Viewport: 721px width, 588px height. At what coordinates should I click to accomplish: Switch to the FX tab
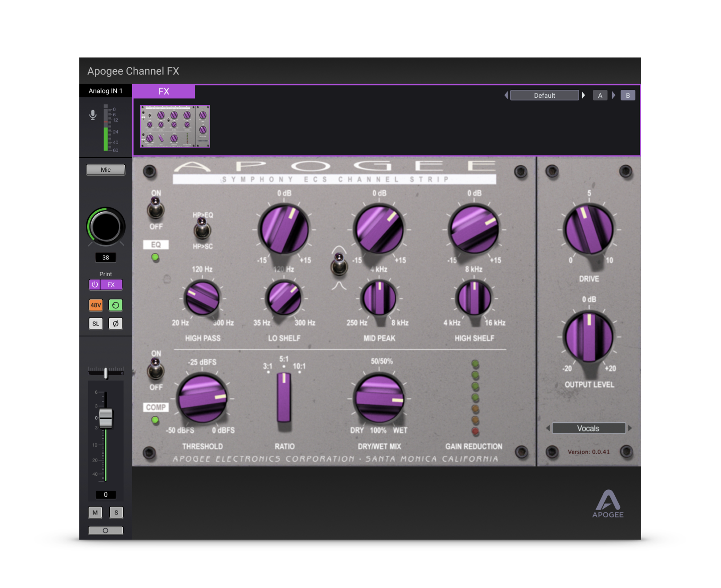[x=164, y=91]
